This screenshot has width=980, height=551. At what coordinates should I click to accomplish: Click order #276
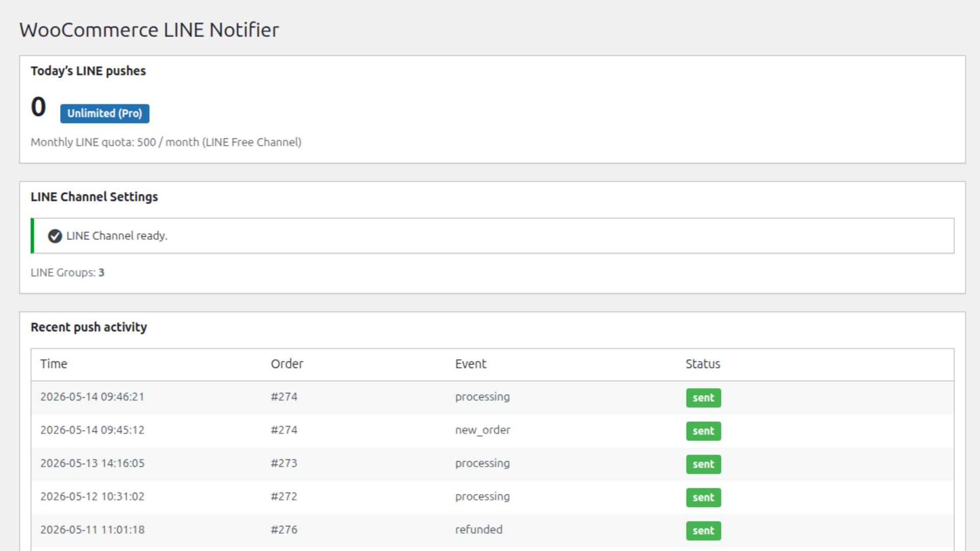284,530
